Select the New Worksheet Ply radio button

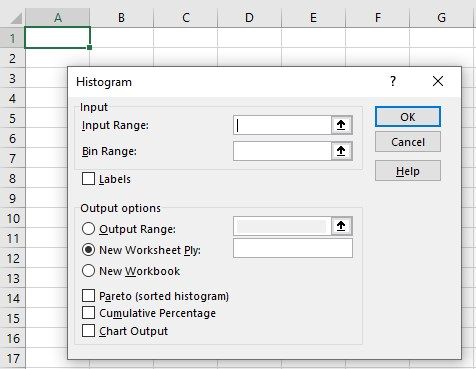click(x=88, y=250)
